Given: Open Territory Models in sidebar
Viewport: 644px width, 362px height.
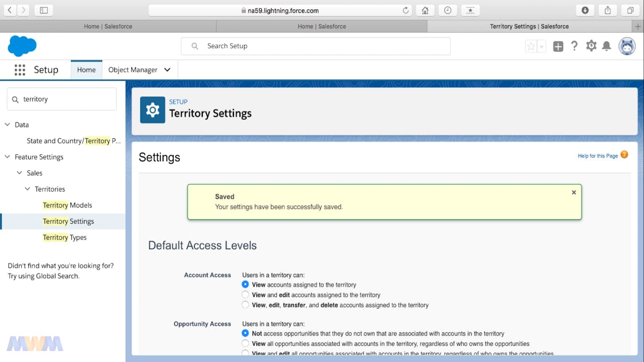Looking at the screenshot, I should (x=67, y=205).
